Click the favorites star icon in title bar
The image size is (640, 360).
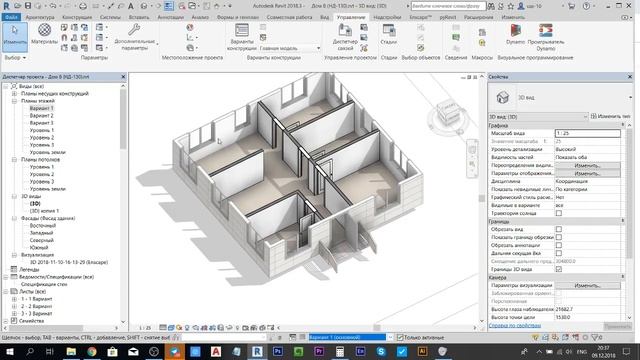click(511, 6)
